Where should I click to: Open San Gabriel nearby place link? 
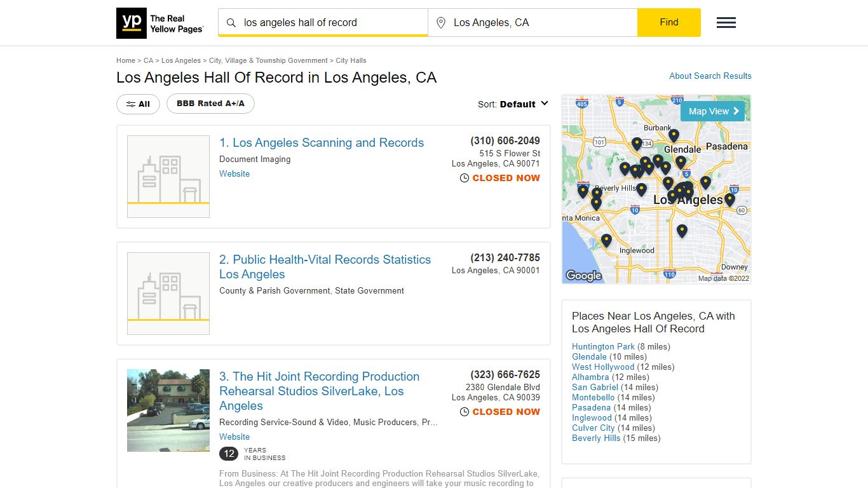[595, 387]
